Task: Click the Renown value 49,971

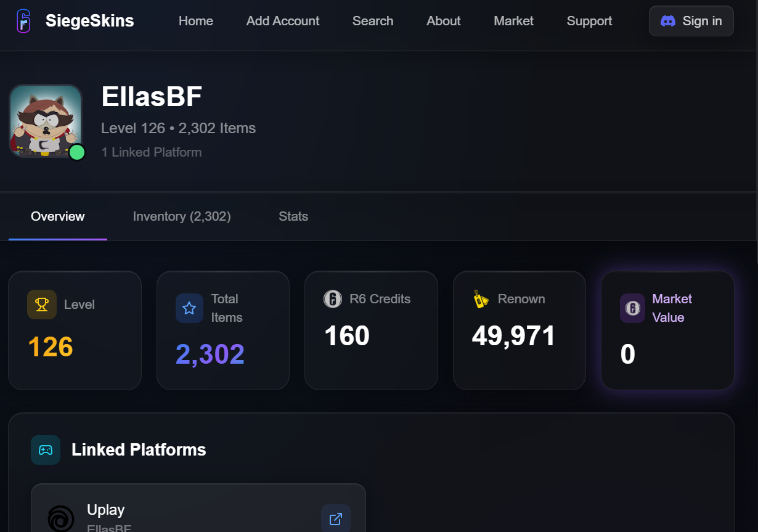Action: coord(514,336)
